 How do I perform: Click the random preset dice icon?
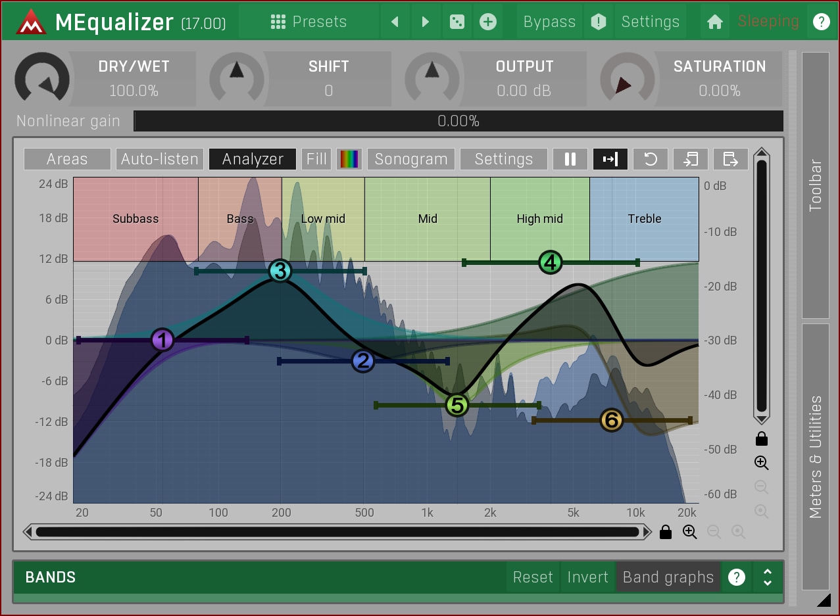point(456,22)
